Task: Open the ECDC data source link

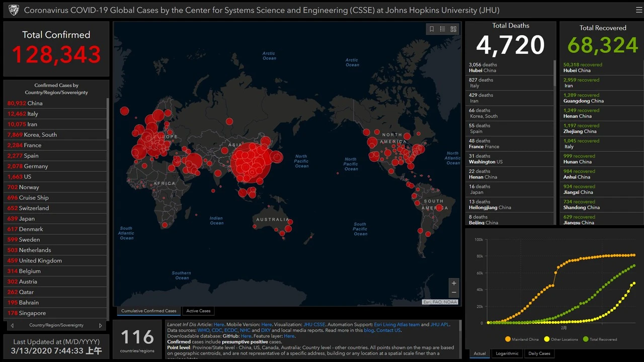Action: tap(231, 330)
